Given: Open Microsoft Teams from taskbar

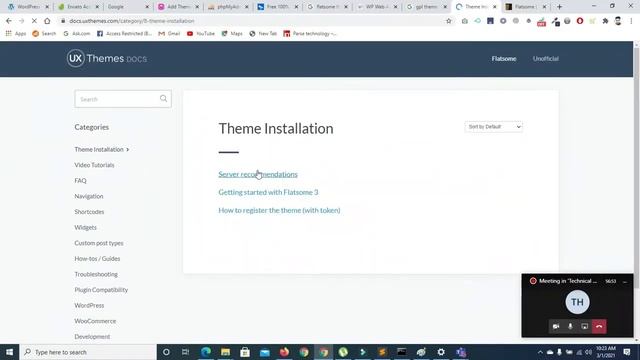Looking at the screenshot, I should point(461,352).
